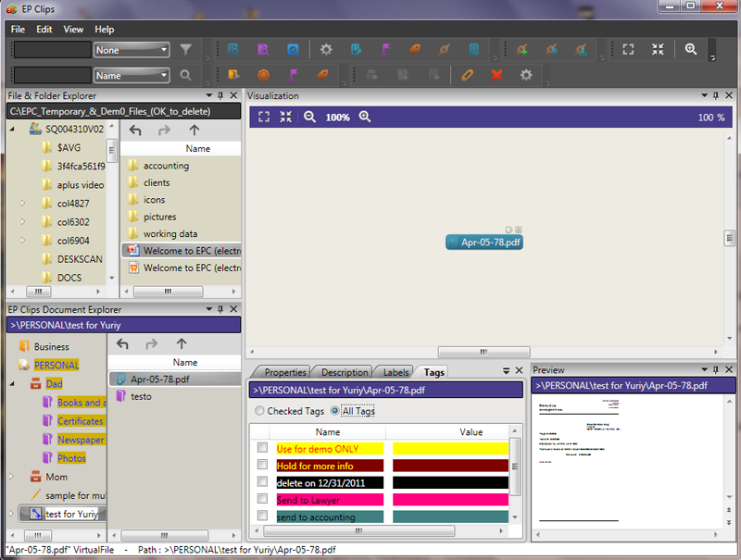The height and width of the screenshot is (560, 741).
Task: Select Apr-05-78.pdf node in Visualization
Action: click(x=484, y=242)
